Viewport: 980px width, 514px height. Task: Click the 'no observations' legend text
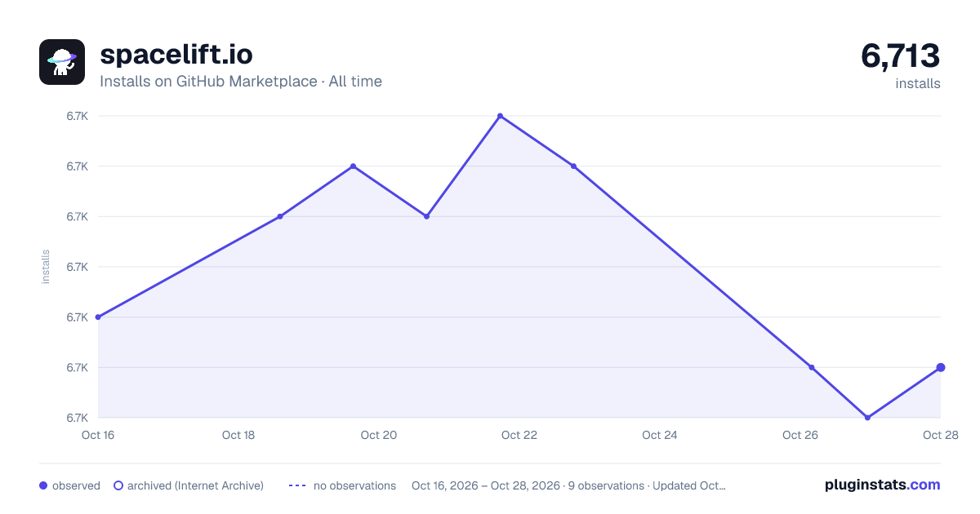354,485
